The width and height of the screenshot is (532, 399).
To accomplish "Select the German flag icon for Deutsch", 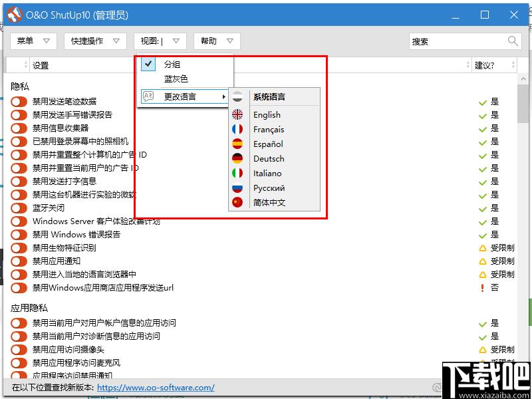I will [x=237, y=158].
